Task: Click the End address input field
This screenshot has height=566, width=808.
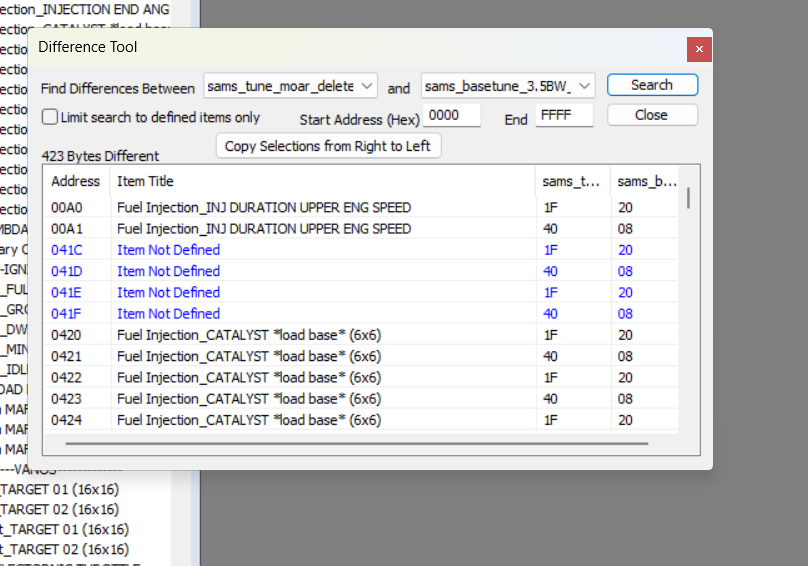Action: tap(564, 116)
